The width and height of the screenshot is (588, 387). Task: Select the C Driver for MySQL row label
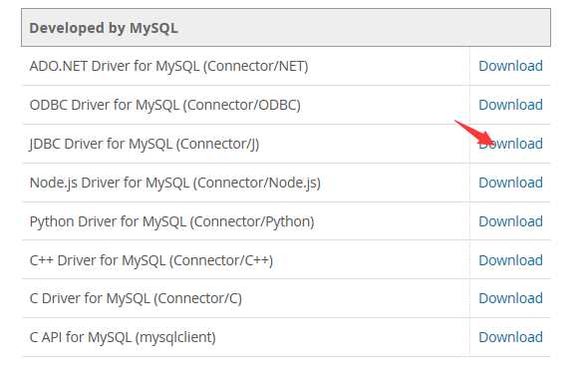pos(136,298)
